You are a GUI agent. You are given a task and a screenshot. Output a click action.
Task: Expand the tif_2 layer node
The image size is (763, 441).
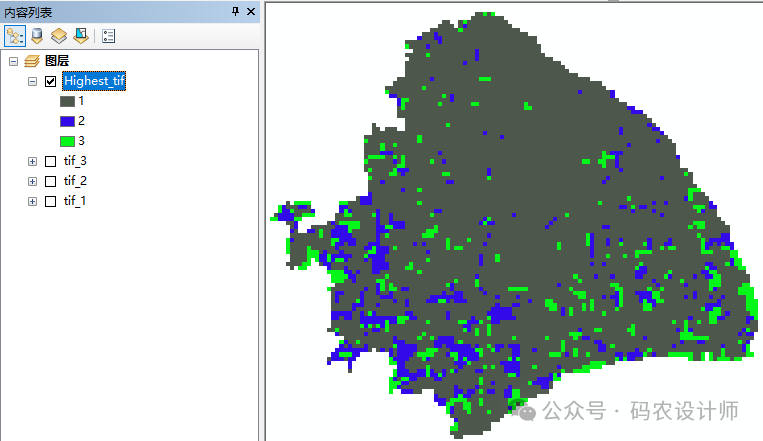point(32,181)
